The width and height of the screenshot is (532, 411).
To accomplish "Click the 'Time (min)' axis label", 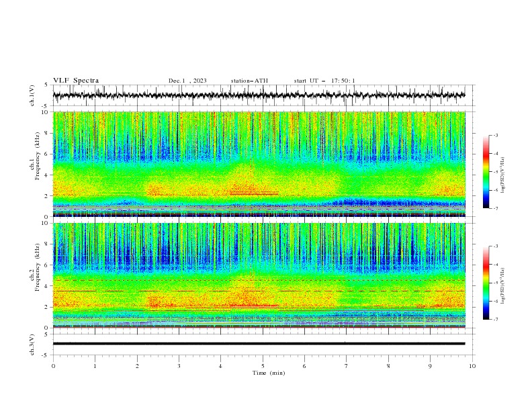I will pos(269,373).
